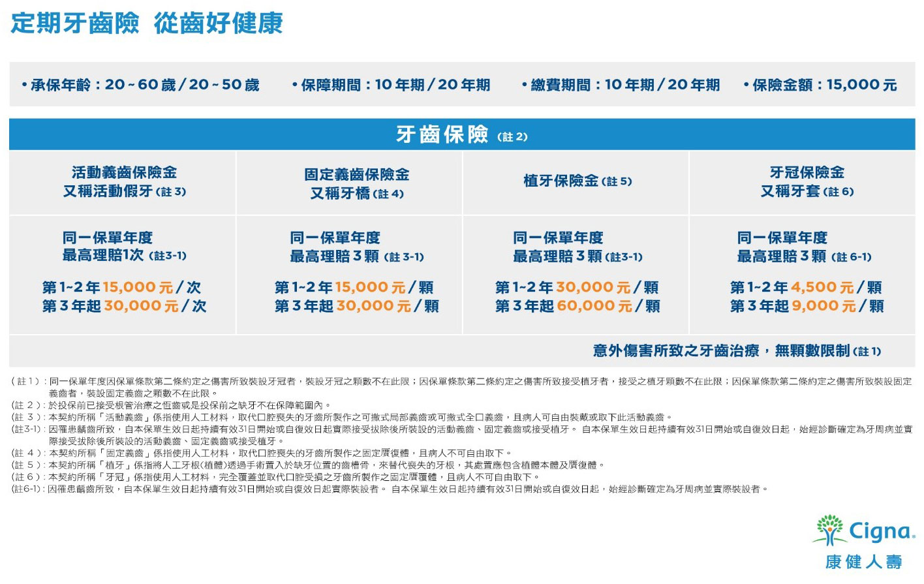Click the blue 牙齒保險 header banner
The image size is (924, 584).
(461, 134)
